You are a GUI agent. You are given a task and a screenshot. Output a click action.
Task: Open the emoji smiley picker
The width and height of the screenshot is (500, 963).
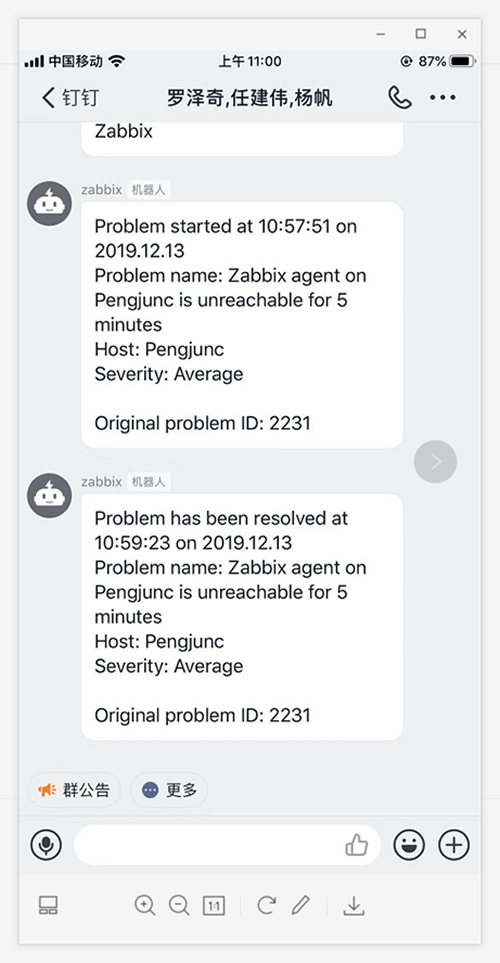coord(408,845)
